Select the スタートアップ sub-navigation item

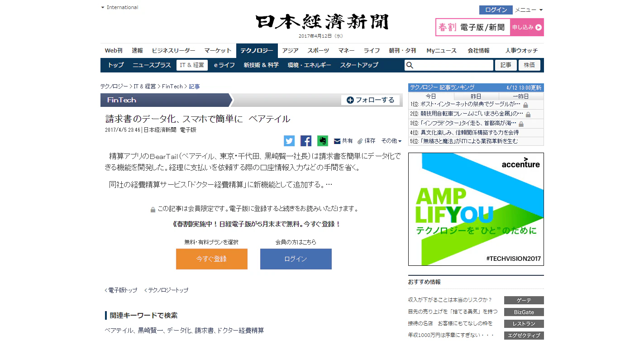tap(359, 65)
